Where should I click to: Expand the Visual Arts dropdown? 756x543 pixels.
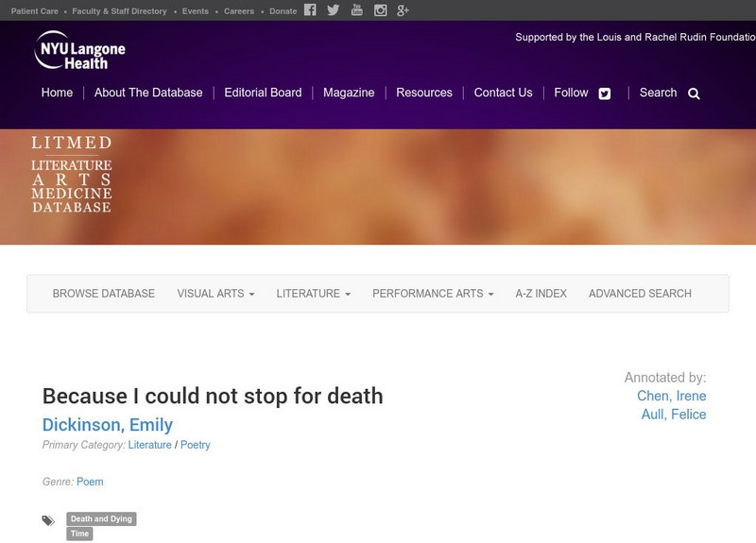215,294
